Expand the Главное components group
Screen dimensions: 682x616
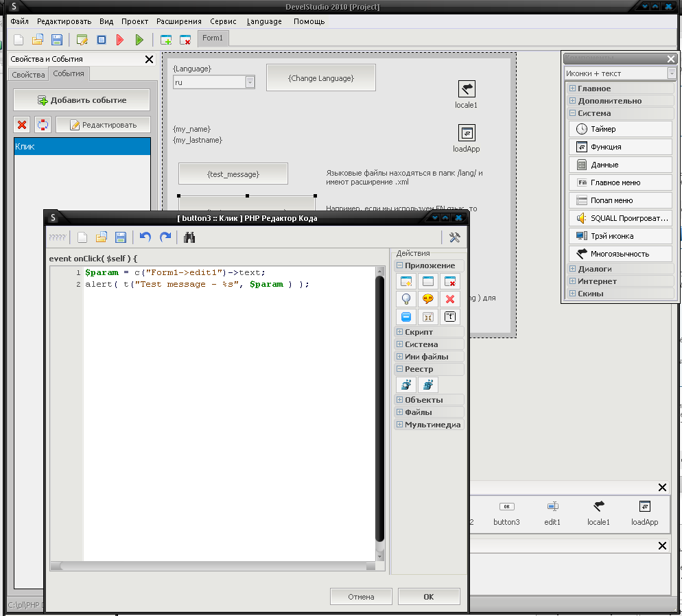pos(573,88)
